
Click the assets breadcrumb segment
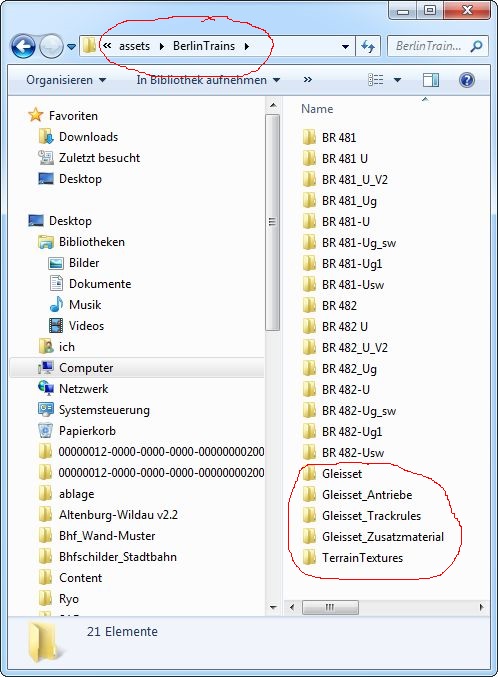click(134, 46)
